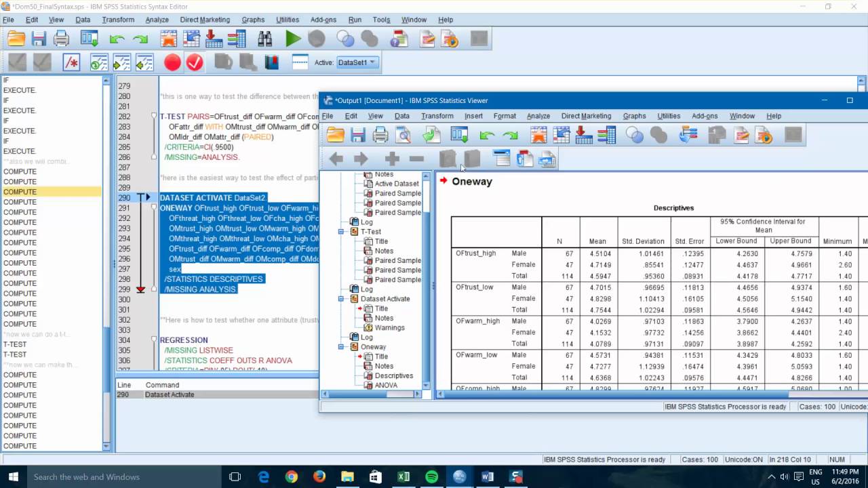Open Active DataSet1 dropdown

(357, 62)
